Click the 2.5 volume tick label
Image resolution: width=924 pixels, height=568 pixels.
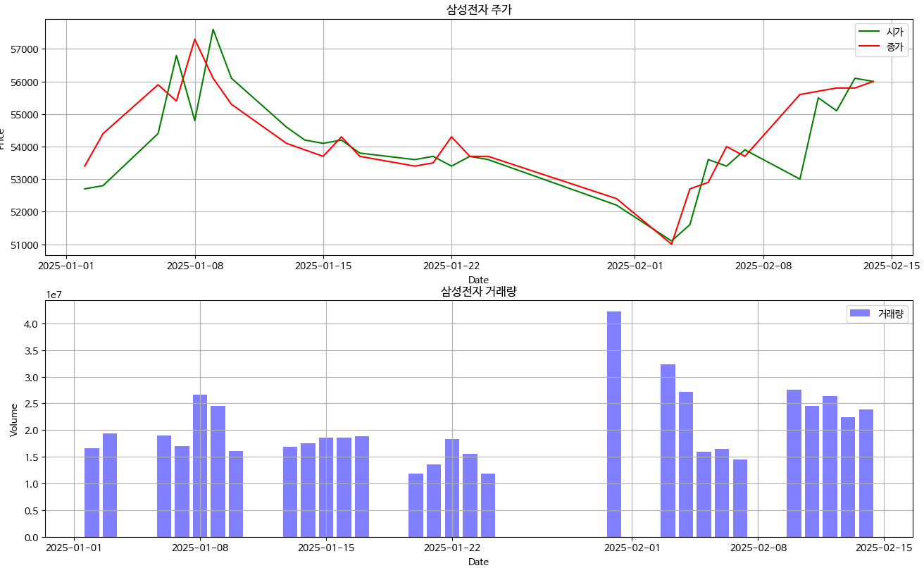coord(32,404)
